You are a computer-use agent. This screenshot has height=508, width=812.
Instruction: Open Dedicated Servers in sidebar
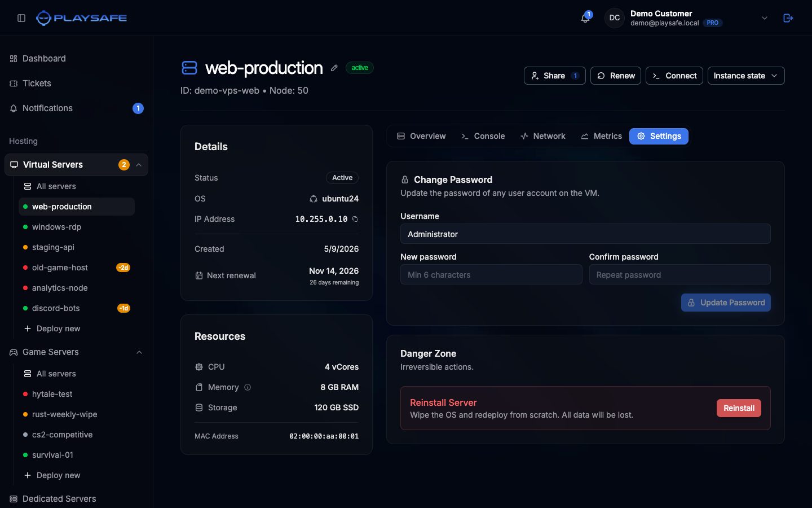click(x=76, y=499)
